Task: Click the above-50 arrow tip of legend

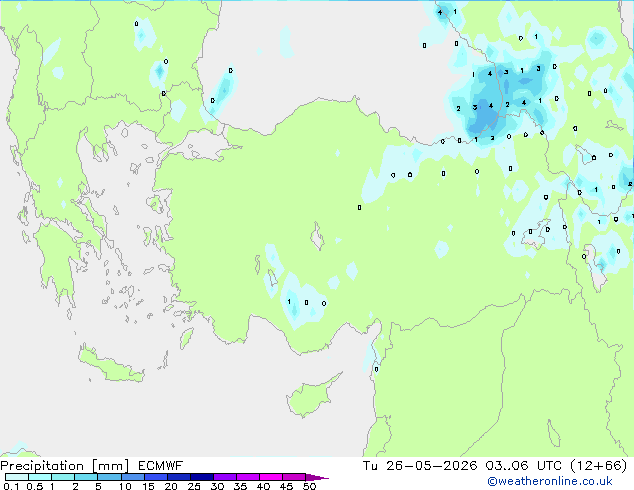Action: 317,477
